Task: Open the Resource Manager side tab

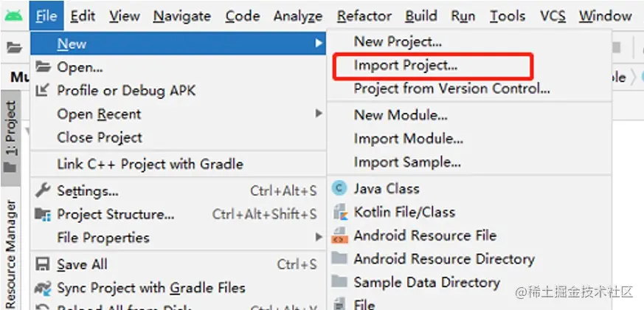Action: point(10,254)
